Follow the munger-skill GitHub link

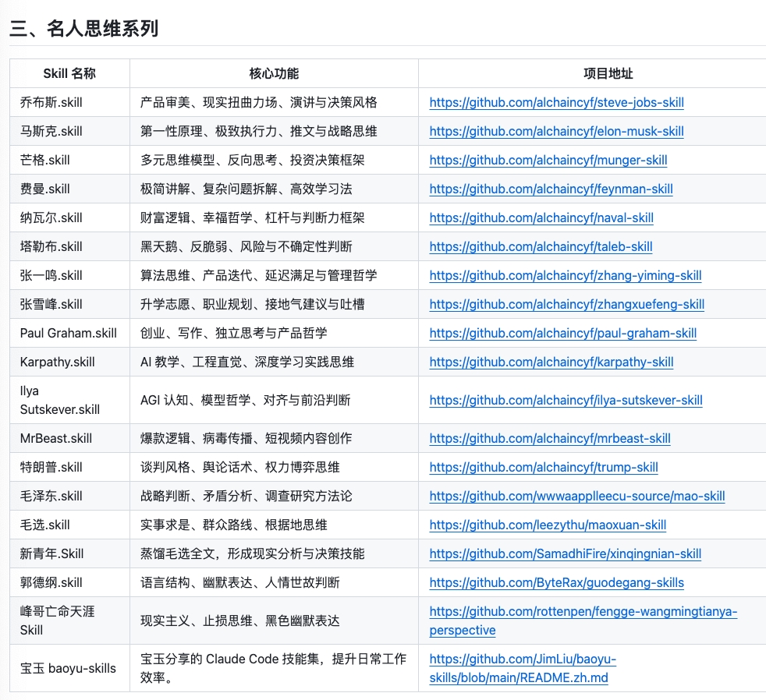coord(548,160)
